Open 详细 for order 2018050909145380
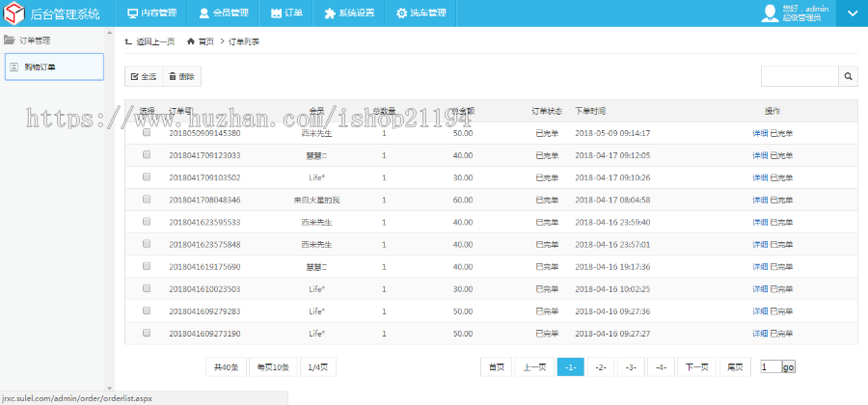The height and width of the screenshot is (405, 868). (760, 133)
